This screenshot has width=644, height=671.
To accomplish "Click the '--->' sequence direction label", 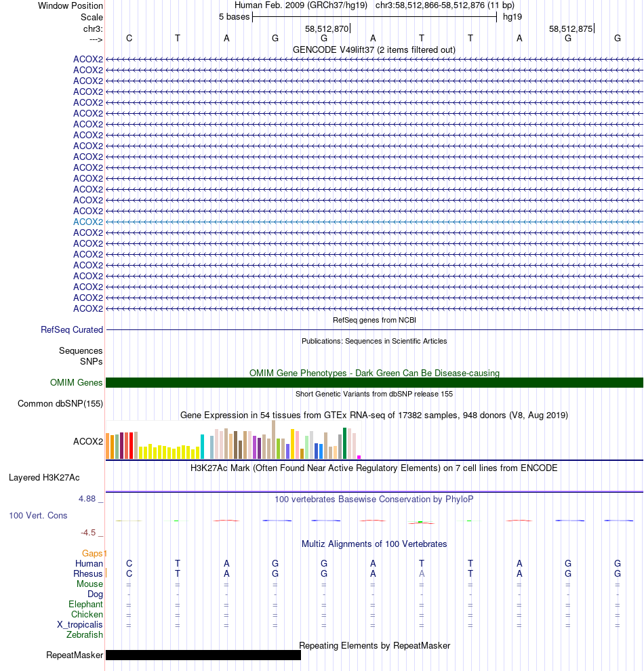I will click(x=96, y=39).
